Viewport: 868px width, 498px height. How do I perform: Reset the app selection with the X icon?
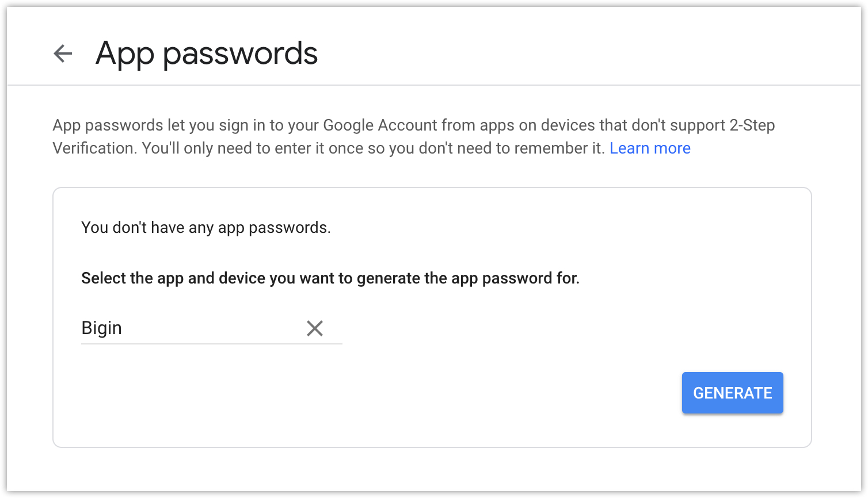(x=315, y=328)
